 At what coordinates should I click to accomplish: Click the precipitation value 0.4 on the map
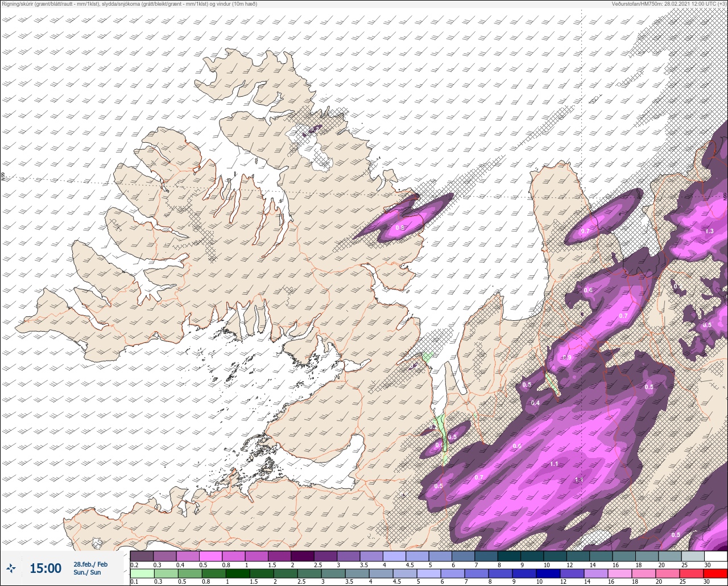point(535,403)
